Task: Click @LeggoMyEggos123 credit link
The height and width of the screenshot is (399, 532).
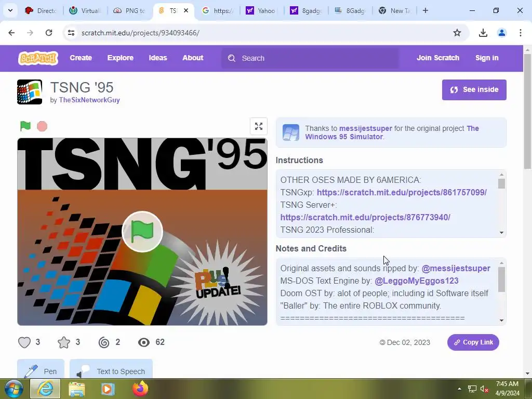Action: tap(416, 281)
